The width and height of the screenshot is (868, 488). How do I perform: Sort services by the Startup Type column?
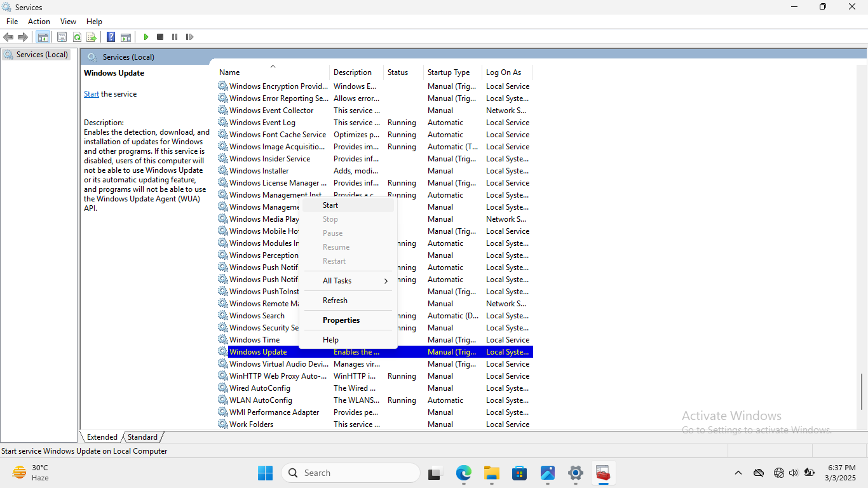(x=449, y=72)
